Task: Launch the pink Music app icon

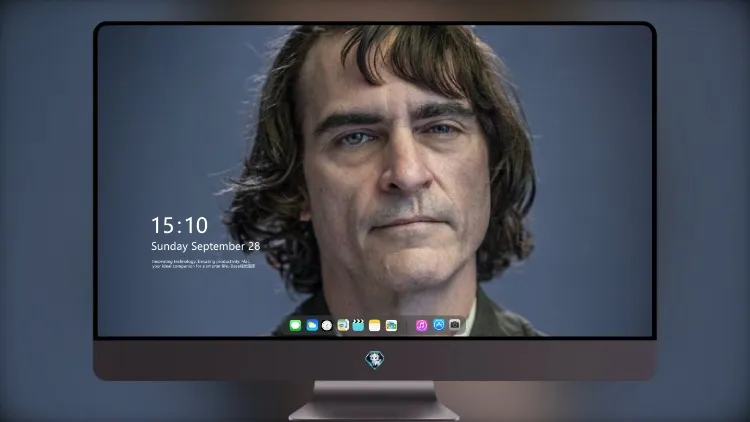Action: 421,325
